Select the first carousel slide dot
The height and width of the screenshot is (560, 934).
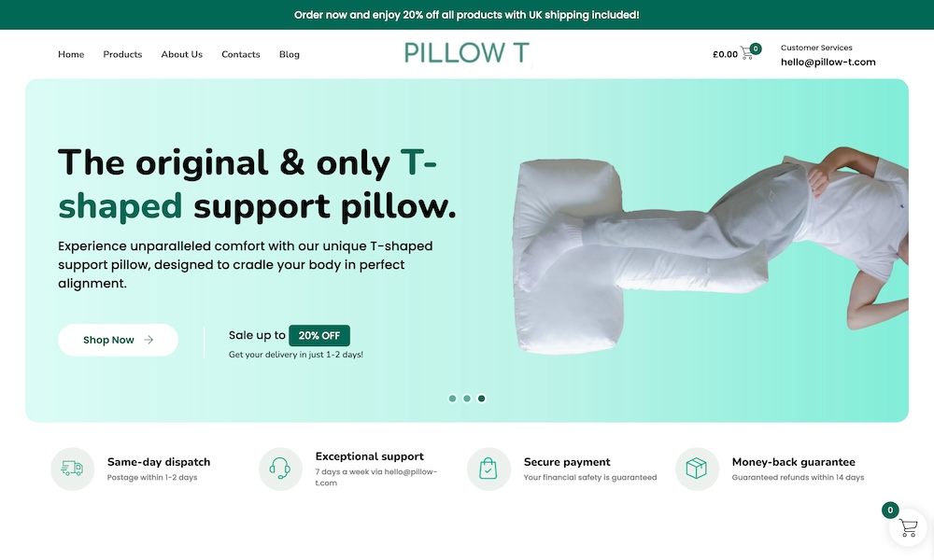tap(452, 399)
